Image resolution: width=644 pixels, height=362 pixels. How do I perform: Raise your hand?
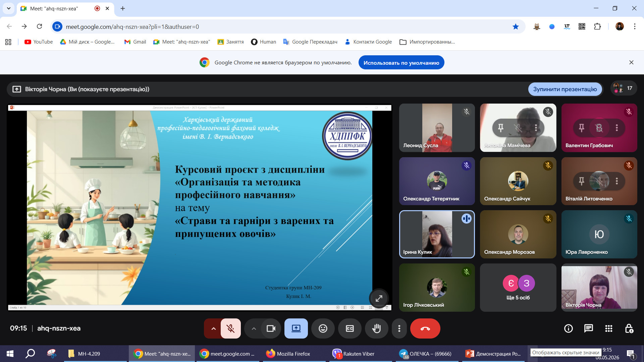(377, 328)
